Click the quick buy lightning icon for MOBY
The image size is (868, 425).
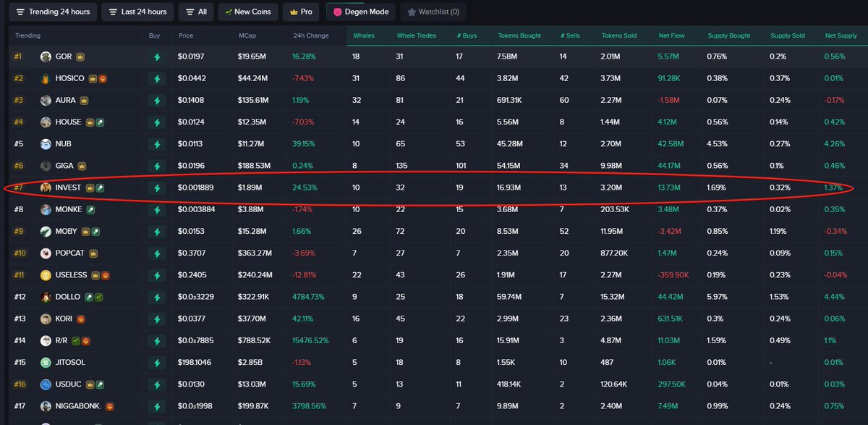(156, 232)
